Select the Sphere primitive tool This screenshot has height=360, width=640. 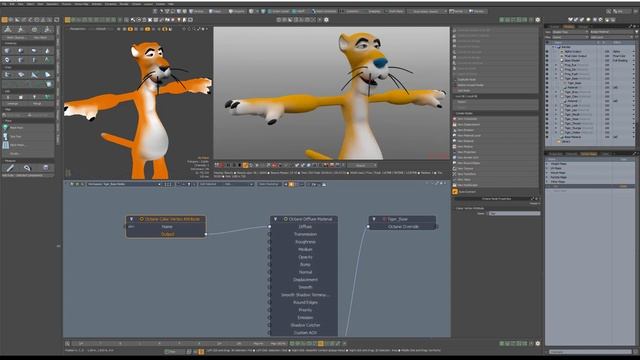(x=20, y=51)
